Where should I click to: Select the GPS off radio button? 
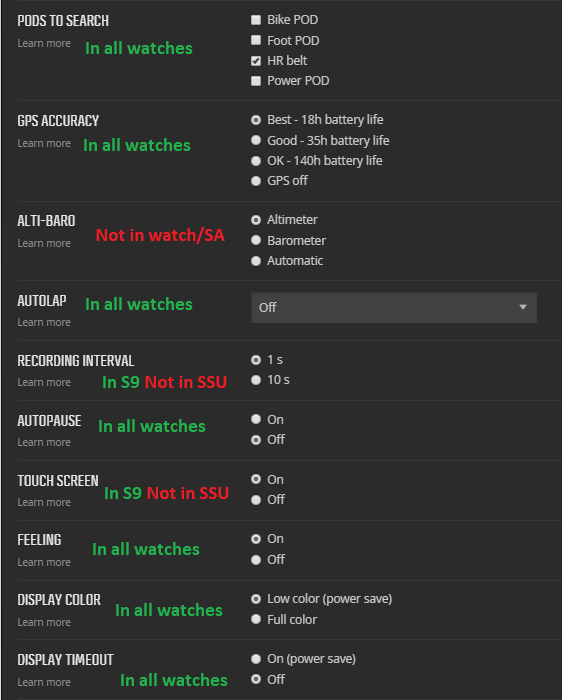[256, 181]
